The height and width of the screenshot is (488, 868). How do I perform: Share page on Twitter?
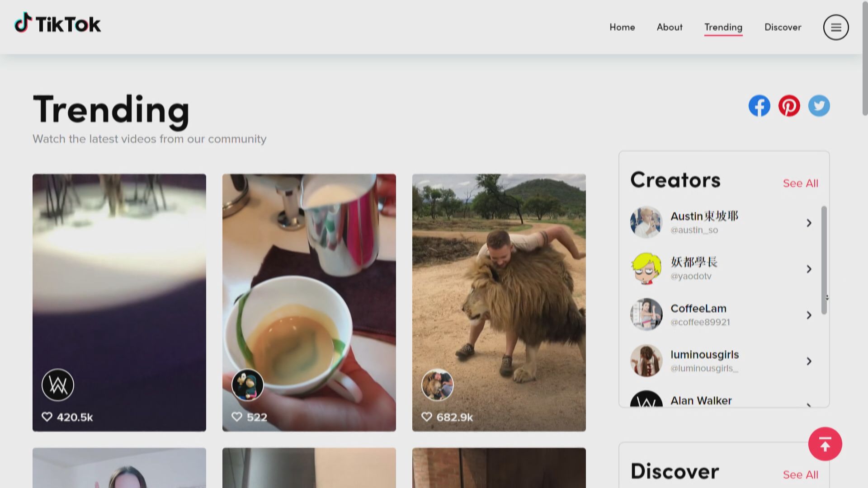(819, 106)
